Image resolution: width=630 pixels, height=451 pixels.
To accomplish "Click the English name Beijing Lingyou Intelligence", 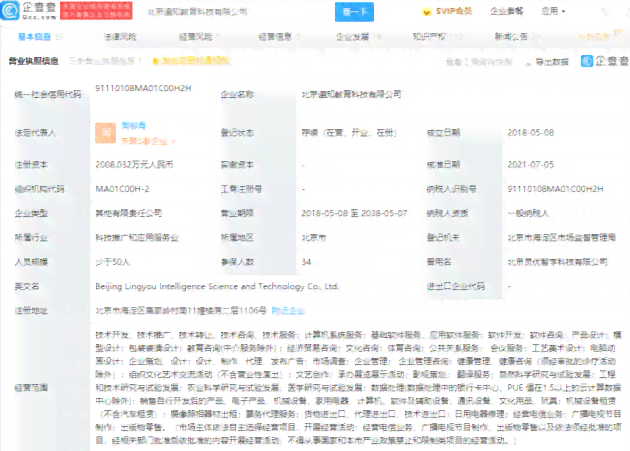I will (x=217, y=286).
